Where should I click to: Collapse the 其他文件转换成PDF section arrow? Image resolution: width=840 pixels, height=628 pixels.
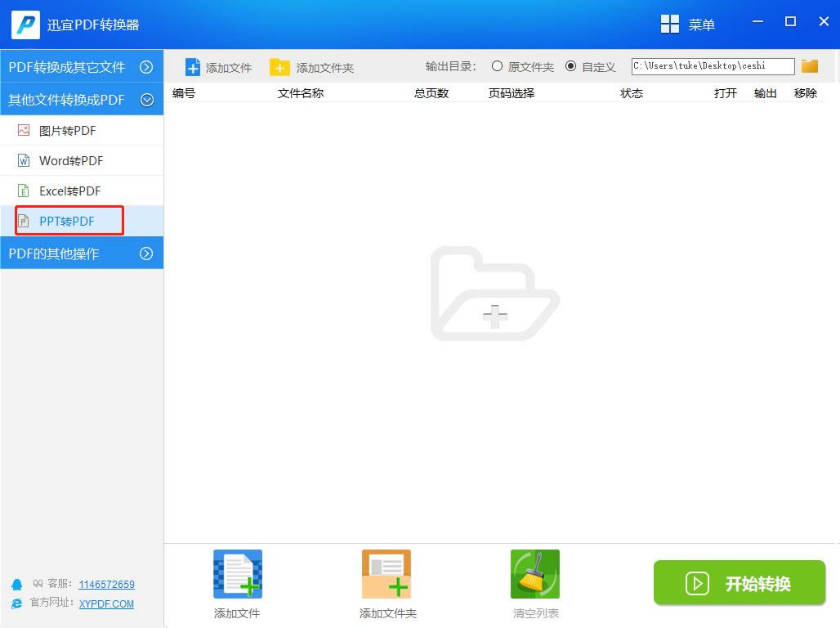[x=147, y=100]
